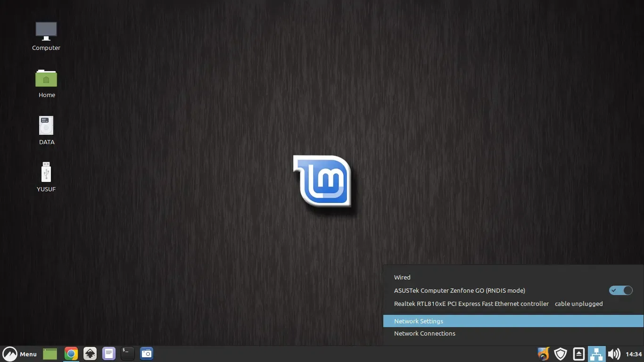The width and height of the screenshot is (644, 362).
Task: Close the network applet via its tray icon
Action: click(597, 354)
